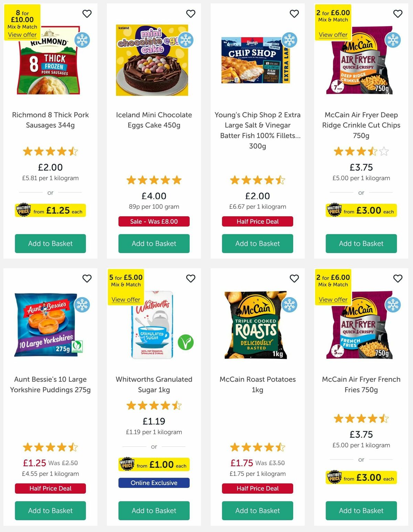Add Aunt Bessie's Yorkshire Puddings to basket
Image resolution: width=413 pixels, height=532 pixels.
tap(50, 511)
